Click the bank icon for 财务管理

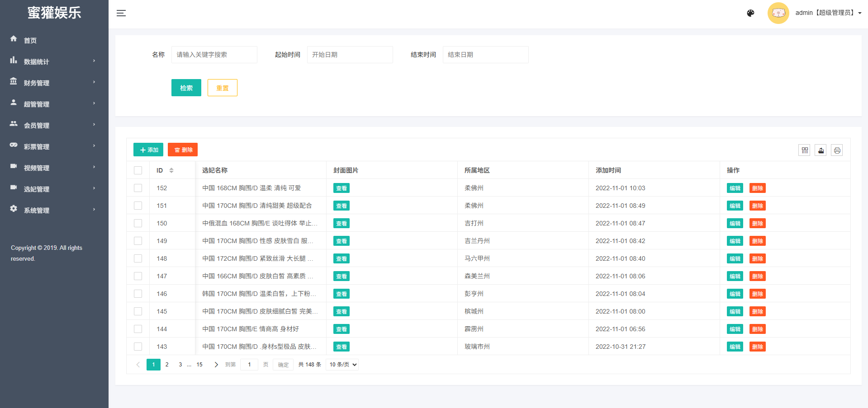14,81
